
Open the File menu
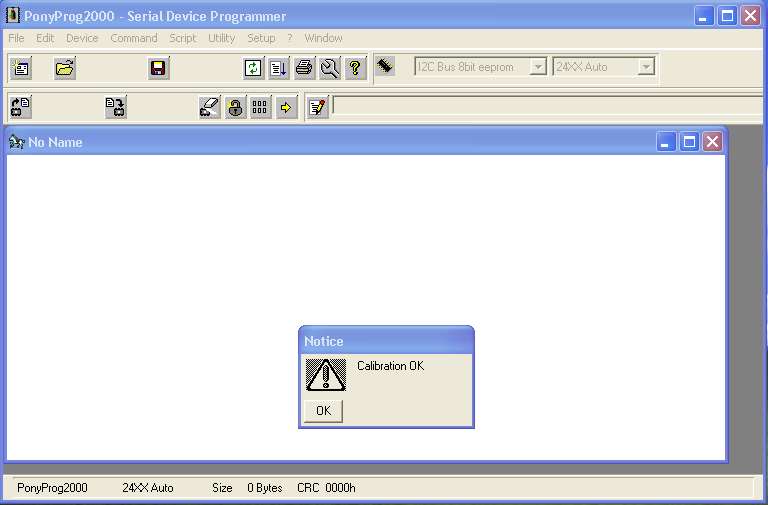(x=16, y=38)
